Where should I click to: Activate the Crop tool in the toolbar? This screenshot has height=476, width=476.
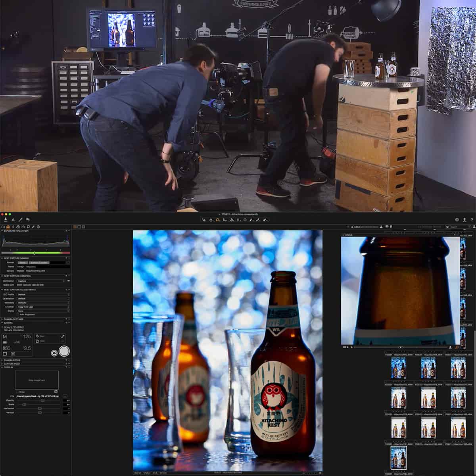(x=225, y=219)
